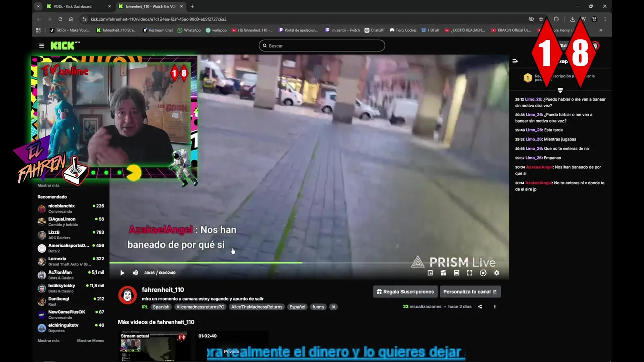The height and width of the screenshot is (362, 644).
Task: Bookmark this page with the star icon
Action: click(x=541, y=19)
